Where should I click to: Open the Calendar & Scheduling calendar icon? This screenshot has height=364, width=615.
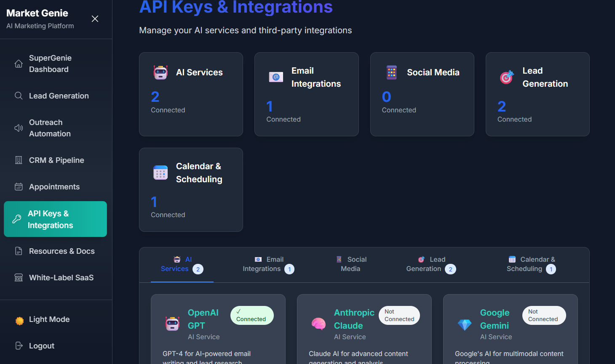160,173
